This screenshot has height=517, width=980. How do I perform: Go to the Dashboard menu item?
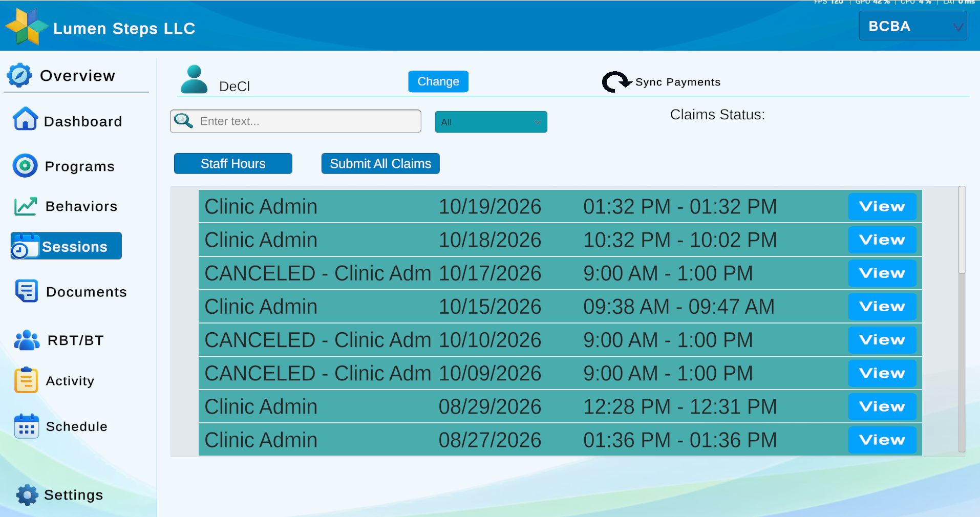(x=83, y=121)
